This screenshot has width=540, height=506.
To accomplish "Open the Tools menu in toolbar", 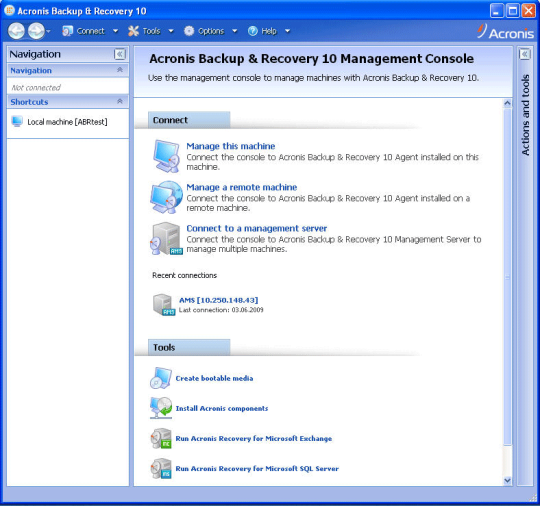I will (x=152, y=31).
